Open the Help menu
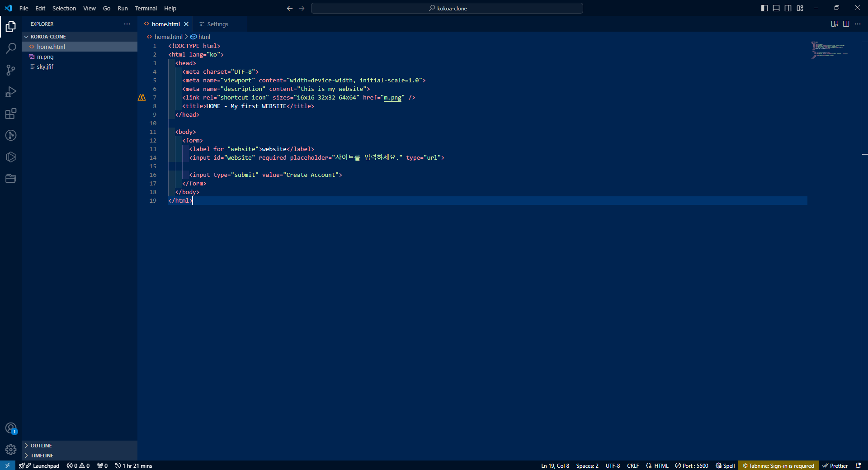 pos(170,8)
